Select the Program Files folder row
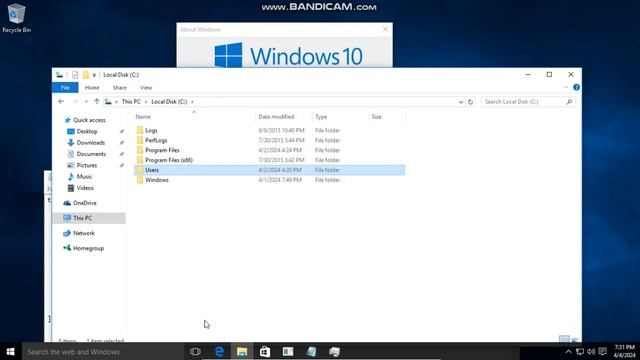Screen dimensions: 640x360 [x=269, y=150]
